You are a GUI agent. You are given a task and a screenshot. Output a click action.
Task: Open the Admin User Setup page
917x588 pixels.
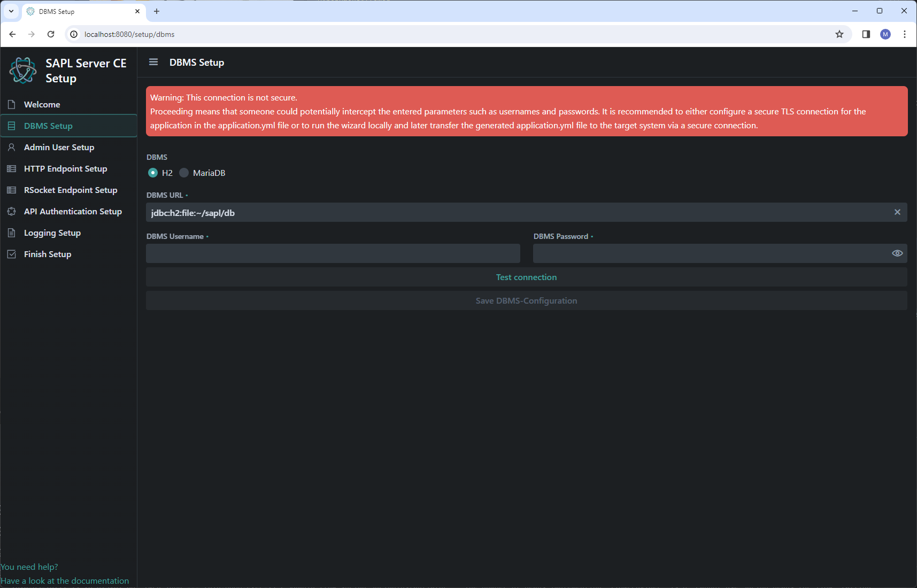click(68, 147)
